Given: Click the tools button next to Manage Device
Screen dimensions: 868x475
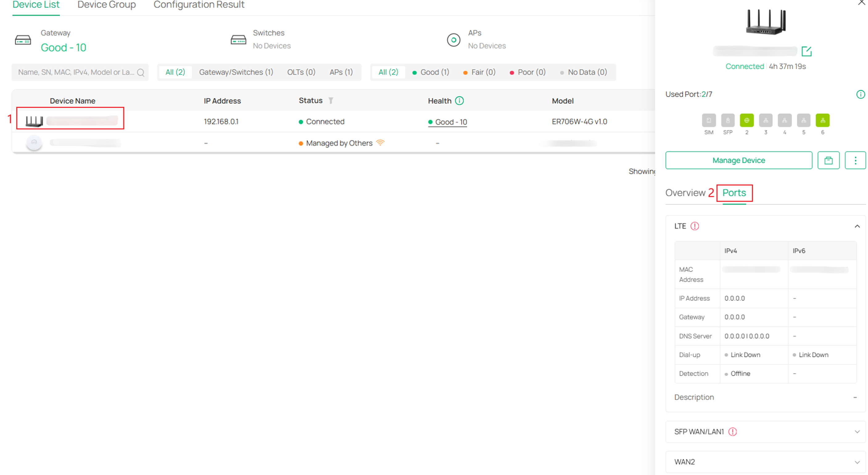Looking at the screenshot, I should [828, 160].
